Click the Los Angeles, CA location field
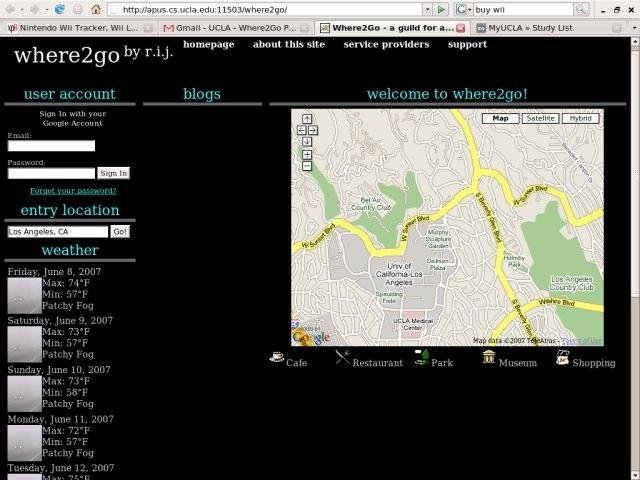This screenshot has height=480, width=640. 58,231
